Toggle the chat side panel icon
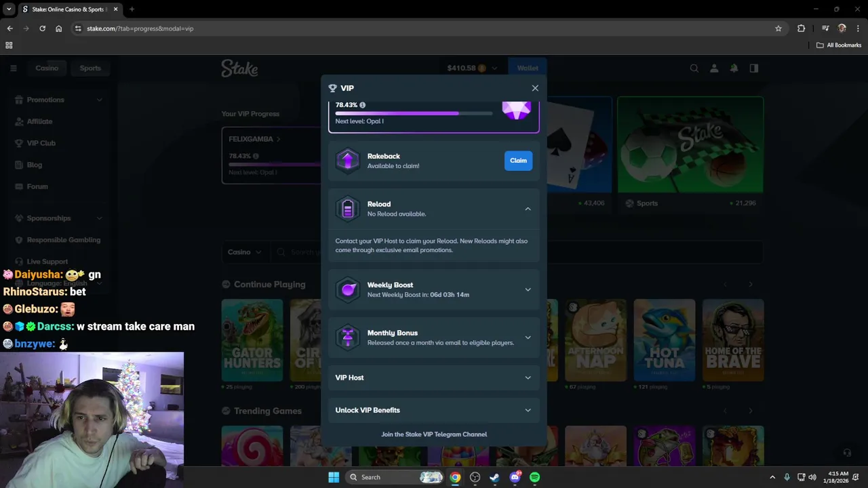The image size is (868, 488). pos(754,68)
